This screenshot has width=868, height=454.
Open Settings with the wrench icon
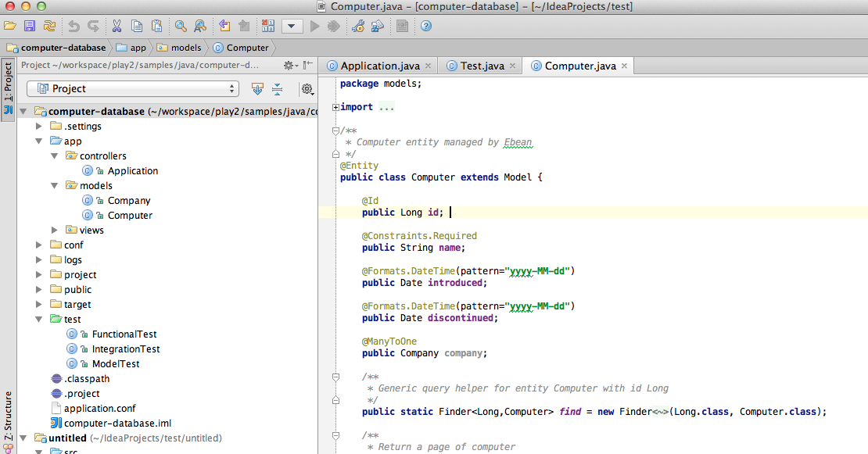pyautogui.click(x=358, y=26)
